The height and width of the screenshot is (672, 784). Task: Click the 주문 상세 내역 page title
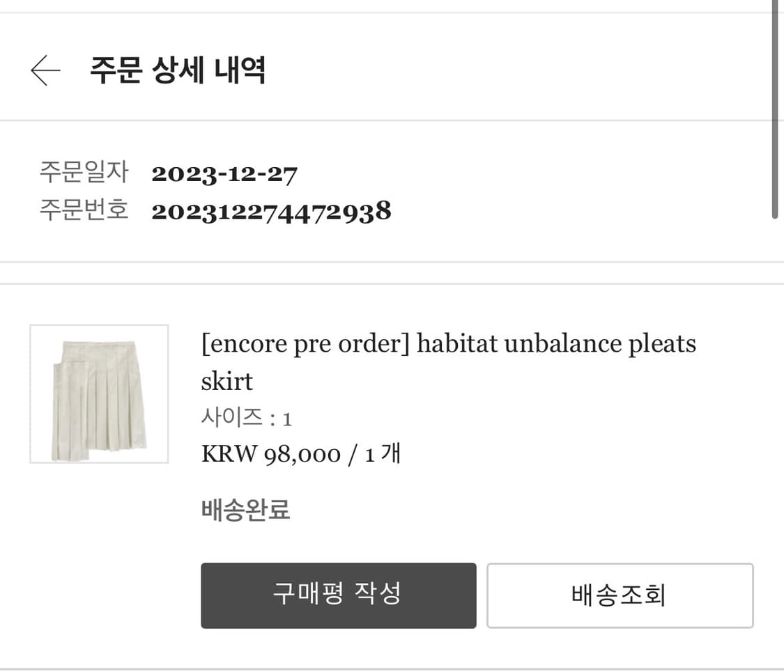pyautogui.click(x=176, y=70)
